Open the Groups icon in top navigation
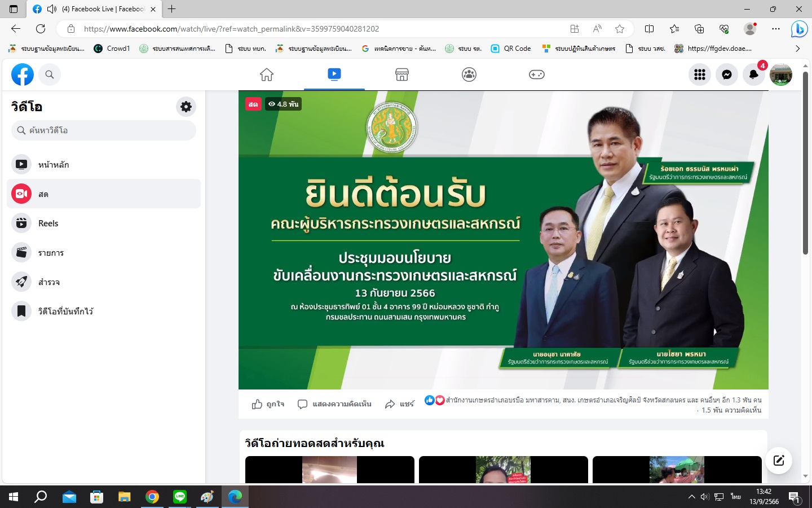The image size is (812, 508). 469,75
